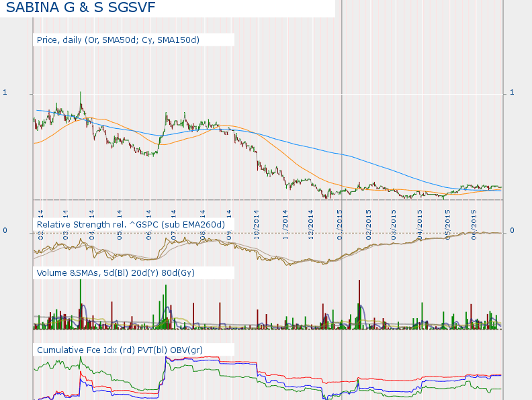Image resolution: width=532 pixels, height=400 pixels.
Task: Click the Relative Strength rel. ^GSPC label
Action: pyautogui.click(x=130, y=224)
